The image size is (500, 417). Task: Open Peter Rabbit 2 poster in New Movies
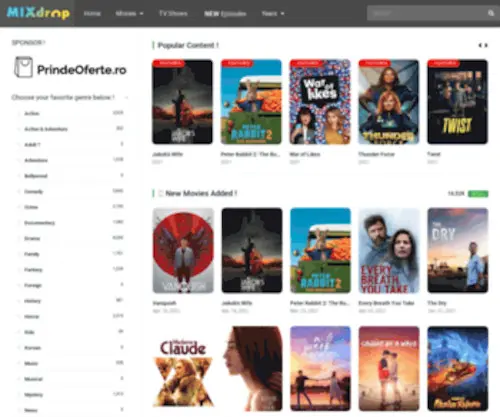tap(320, 250)
